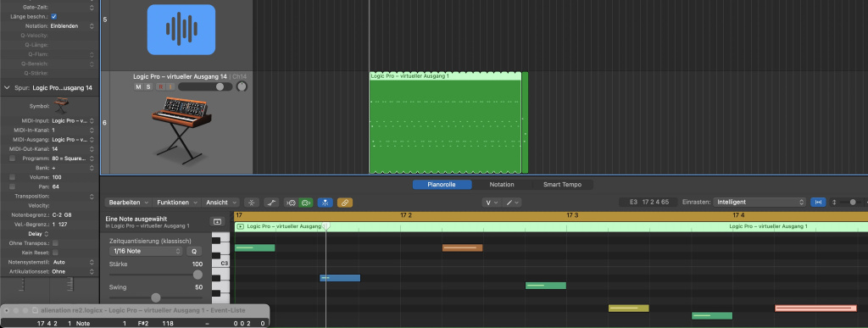Select the yellow note in the piano roll

click(x=628, y=309)
